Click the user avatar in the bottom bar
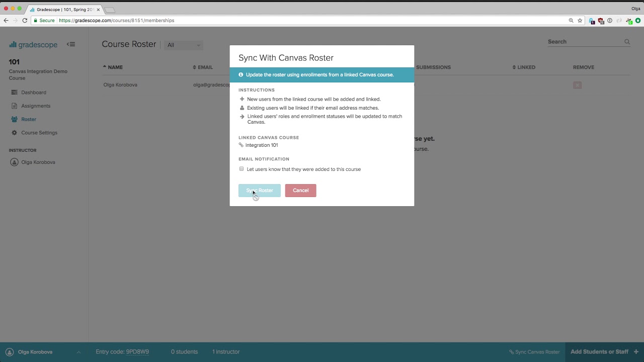644x362 pixels. 10,352
